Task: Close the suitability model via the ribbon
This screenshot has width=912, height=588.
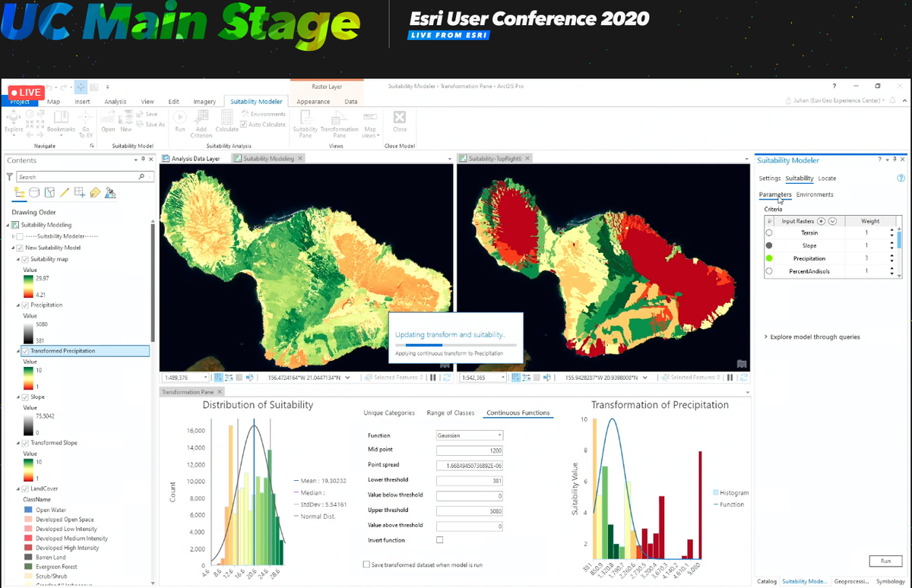Action: (x=400, y=122)
